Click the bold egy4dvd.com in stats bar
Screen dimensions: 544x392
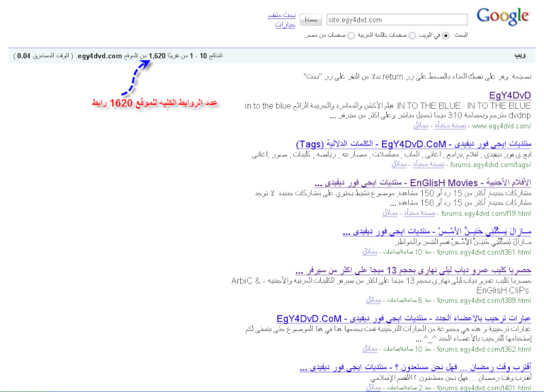click(100, 56)
